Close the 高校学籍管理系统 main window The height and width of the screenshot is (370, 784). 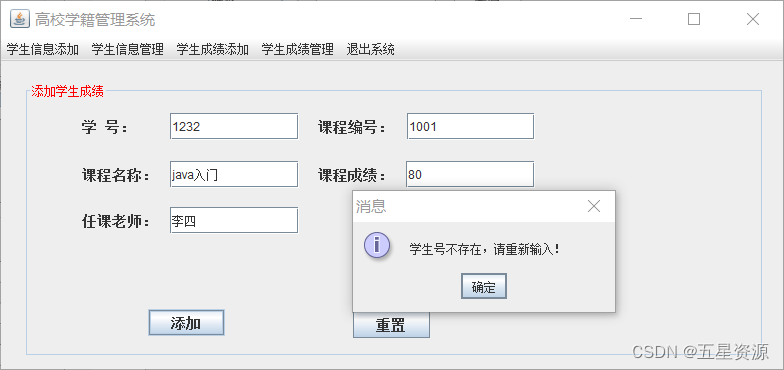[752, 20]
